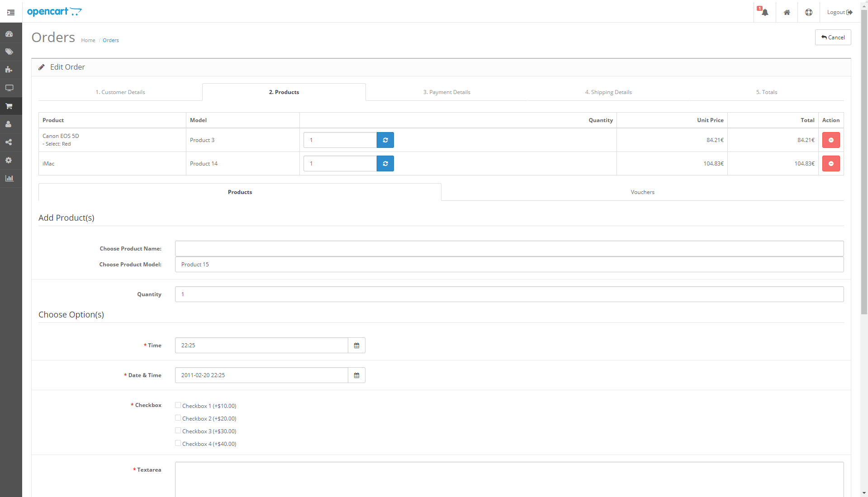The height and width of the screenshot is (497, 868).
Task: Click the Date & Time input field
Action: 261,375
